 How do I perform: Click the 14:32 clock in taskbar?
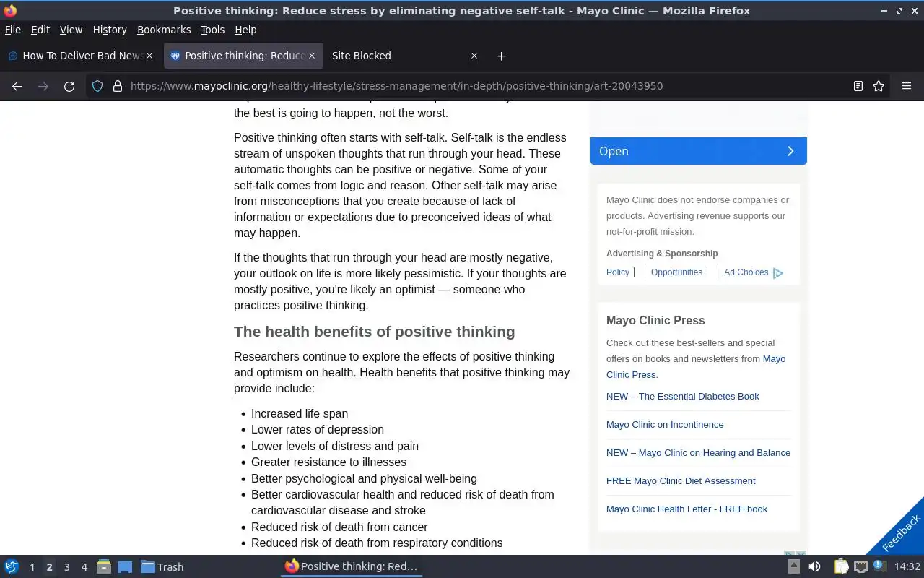click(x=907, y=567)
